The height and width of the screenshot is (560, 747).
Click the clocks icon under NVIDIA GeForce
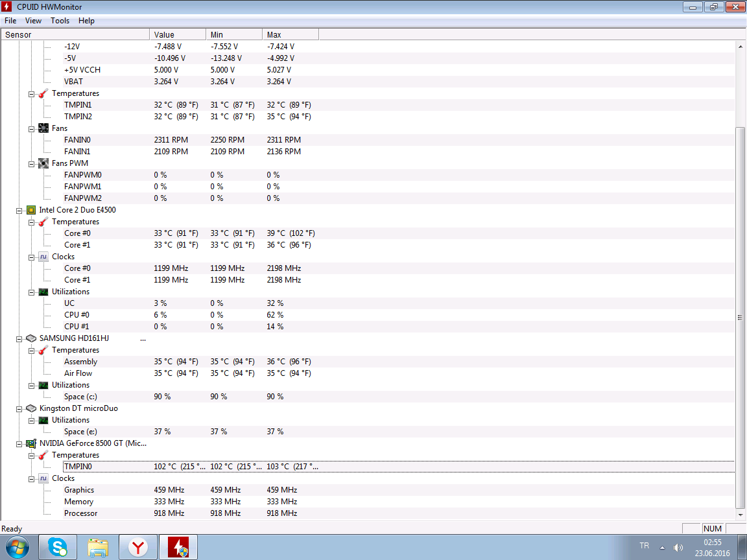click(43, 478)
